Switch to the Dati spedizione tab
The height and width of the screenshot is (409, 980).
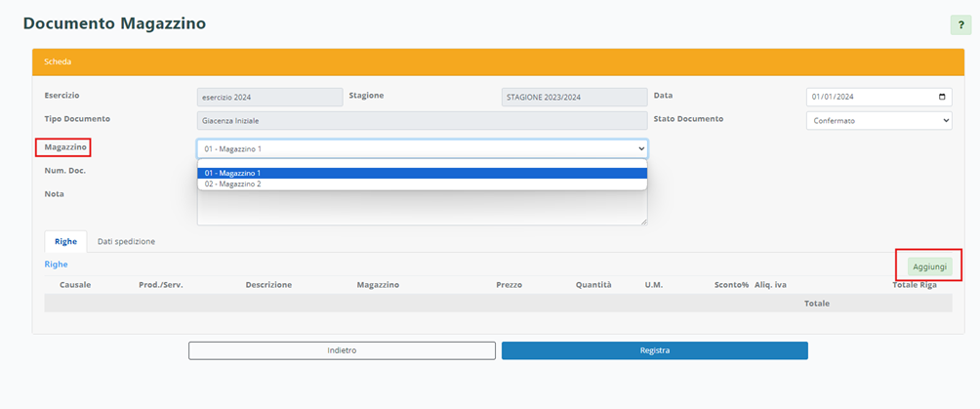tap(126, 241)
